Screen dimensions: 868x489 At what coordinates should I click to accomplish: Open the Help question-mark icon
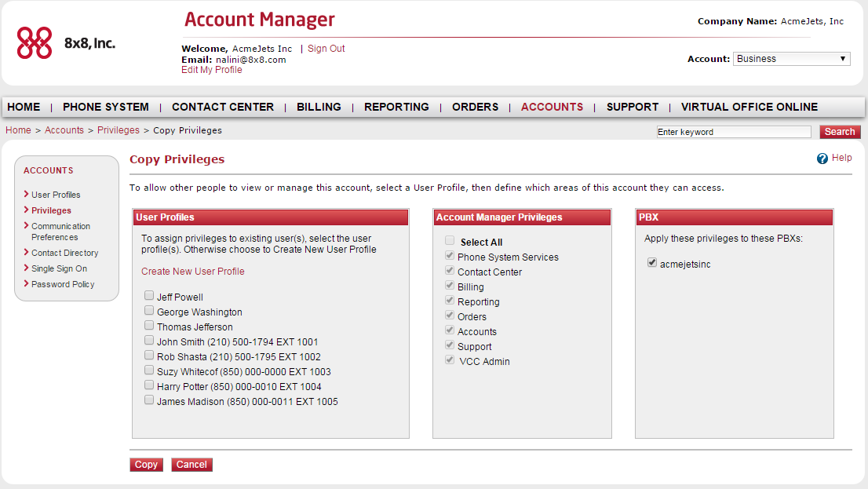point(822,159)
